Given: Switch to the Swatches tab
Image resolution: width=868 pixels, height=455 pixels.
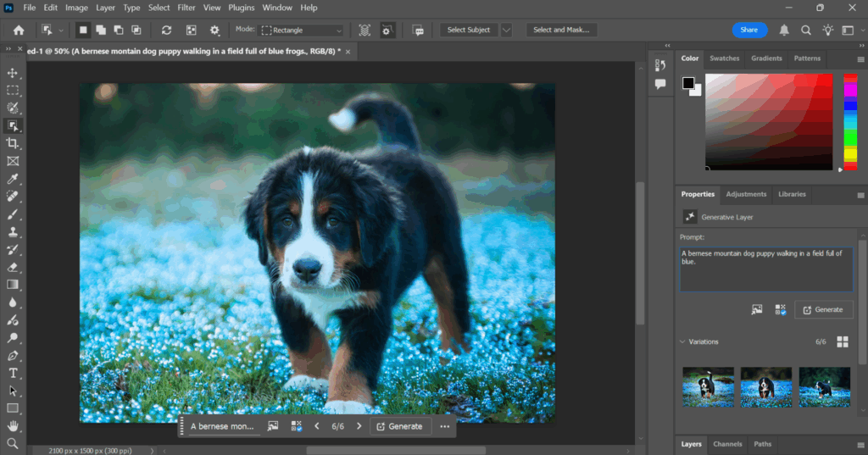Looking at the screenshot, I should coord(724,58).
